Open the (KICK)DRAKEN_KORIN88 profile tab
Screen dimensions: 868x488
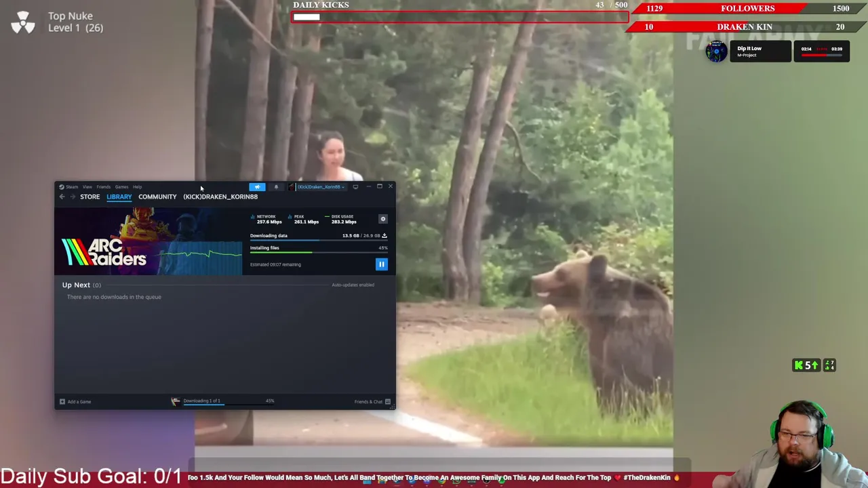click(x=220, y=197)
